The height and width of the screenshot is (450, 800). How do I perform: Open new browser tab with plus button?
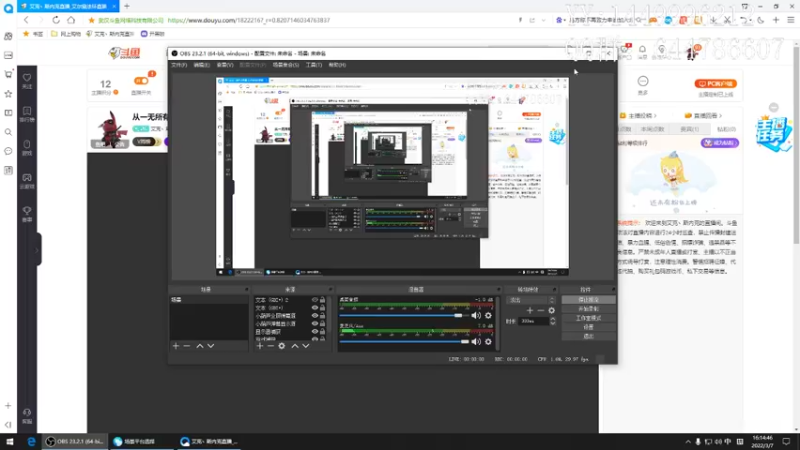(127, 6)
